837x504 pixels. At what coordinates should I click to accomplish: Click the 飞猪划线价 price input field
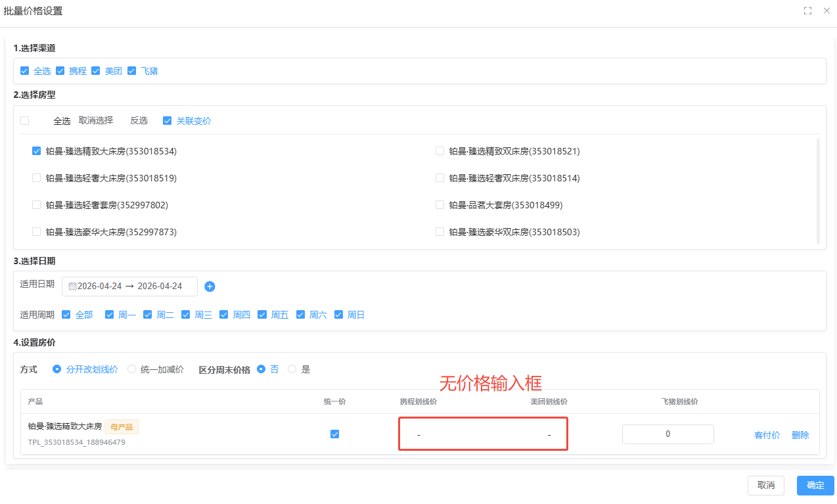click(x=667, y=434)
